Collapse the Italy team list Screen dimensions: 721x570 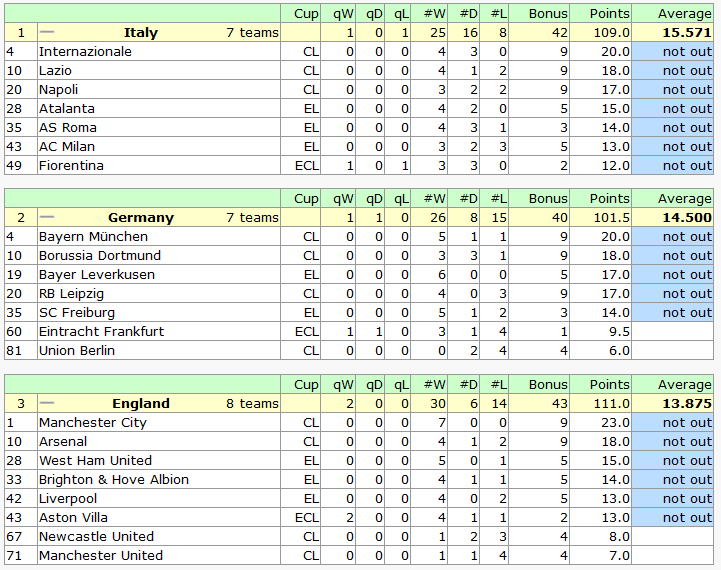(46, 33)
